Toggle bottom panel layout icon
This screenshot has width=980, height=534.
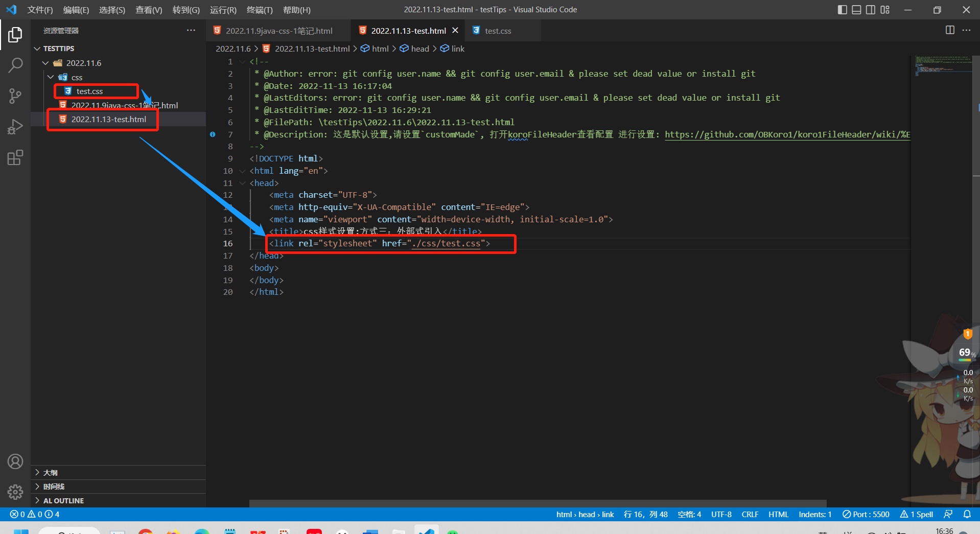click(856, 10)
